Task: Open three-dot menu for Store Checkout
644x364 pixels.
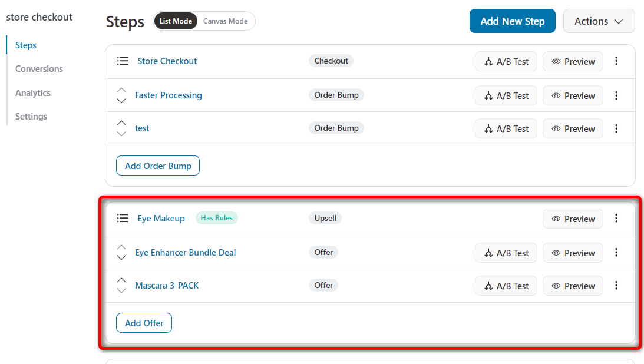Action: pos(616,61)
